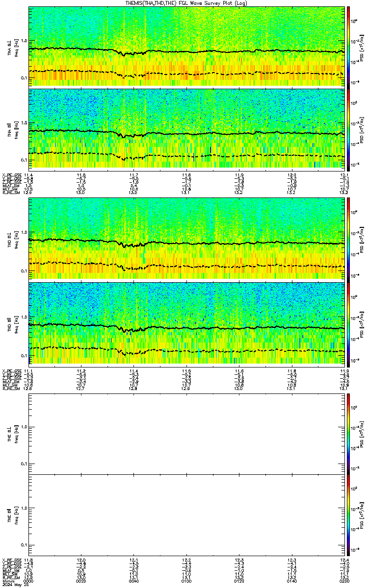Click the empty THE B⊥ plot panel
This screenshot has width=368, height=588.
pos(186,433)
